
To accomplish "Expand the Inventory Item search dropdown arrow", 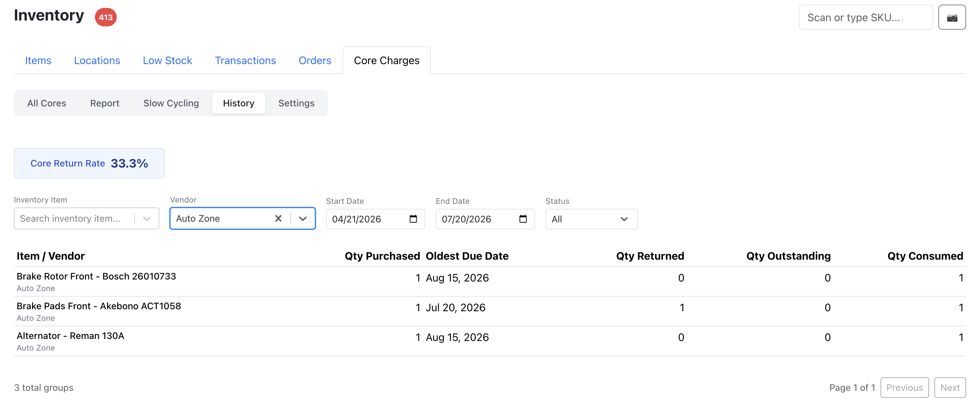I will click(x=147, y=219).
